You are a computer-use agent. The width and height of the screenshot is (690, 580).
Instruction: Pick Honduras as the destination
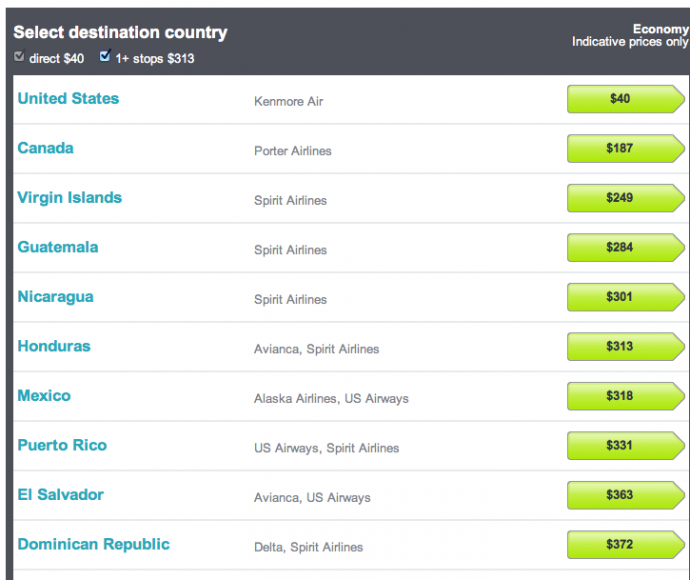click(x=53, y=346)
